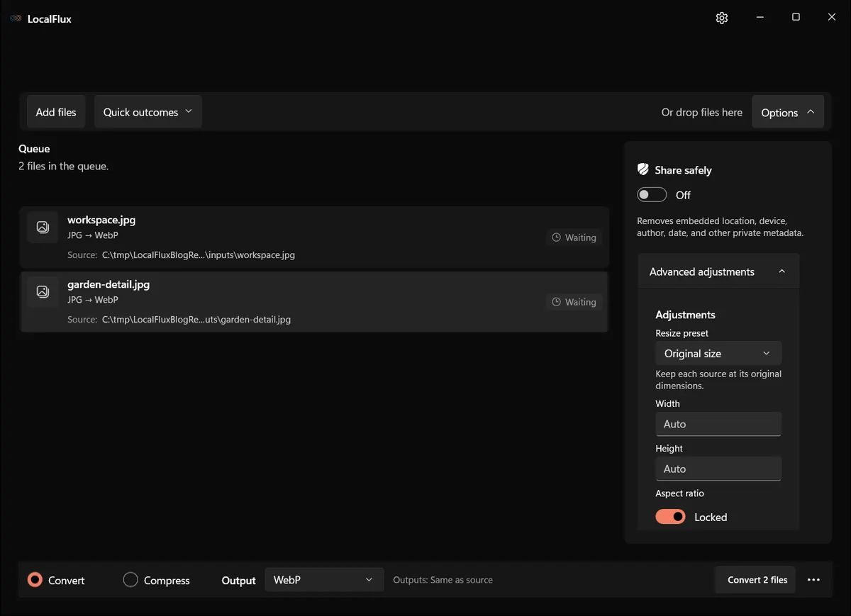Open settings via the gear icon
The image size is (851, 616).
click(722, 18)
